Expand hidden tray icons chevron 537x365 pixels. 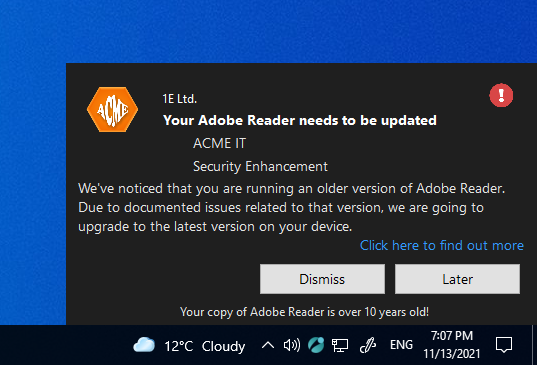click(x=268, y=345)
